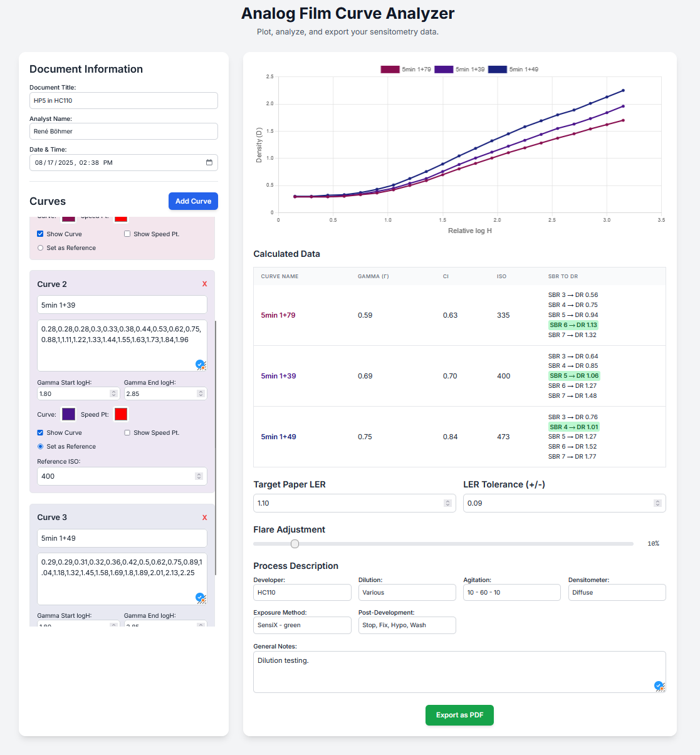The width and height of the screenshot is (700, 755).
Task: Enable Show Speed Pt. for Curve 2
Action: 127,433
